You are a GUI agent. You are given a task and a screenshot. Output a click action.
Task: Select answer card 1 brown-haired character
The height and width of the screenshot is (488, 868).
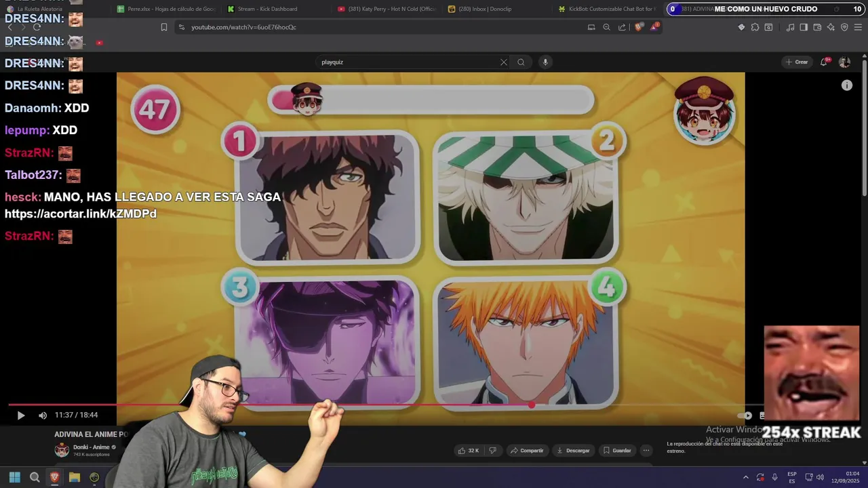click(x=328, y=197)
